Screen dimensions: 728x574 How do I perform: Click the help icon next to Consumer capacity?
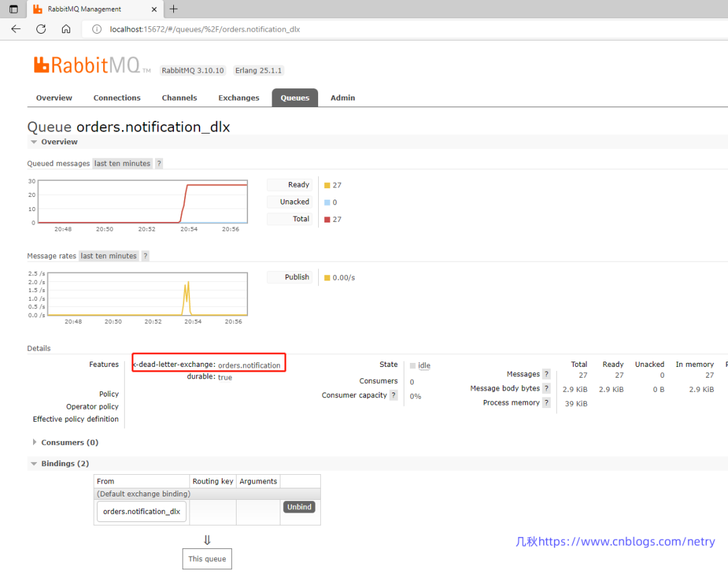point(394,395)
